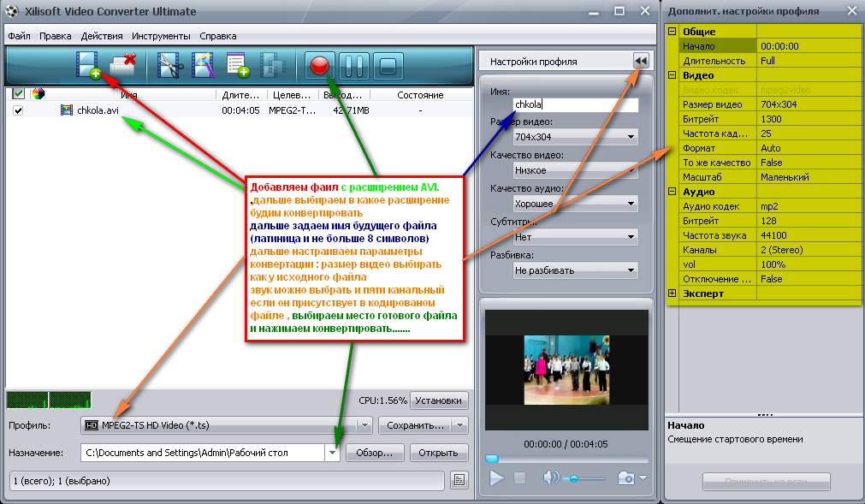The image size is (865, 504).
Task: Open the Сохранить button dropdown arrow
Action: (x=459, y=425)
